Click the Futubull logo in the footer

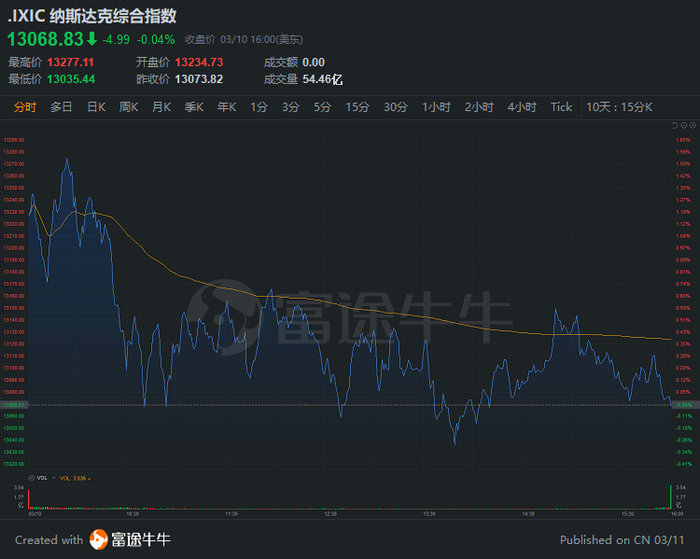click(x=98, y=539)
